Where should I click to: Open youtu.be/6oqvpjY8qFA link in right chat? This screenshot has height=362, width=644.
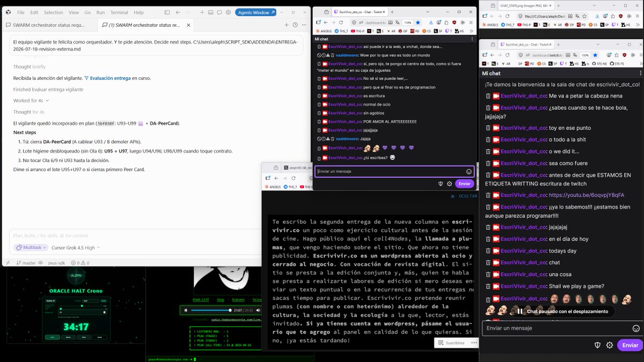587,195
